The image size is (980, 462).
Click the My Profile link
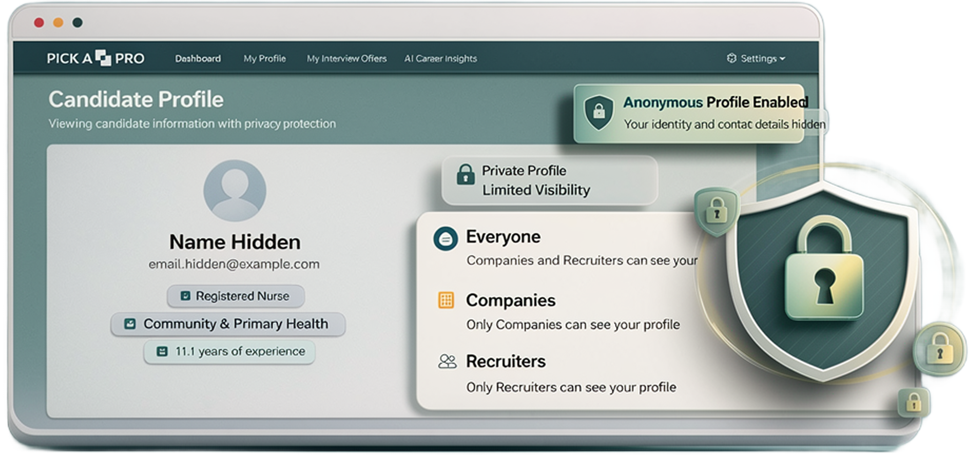(x=264, y=59)
